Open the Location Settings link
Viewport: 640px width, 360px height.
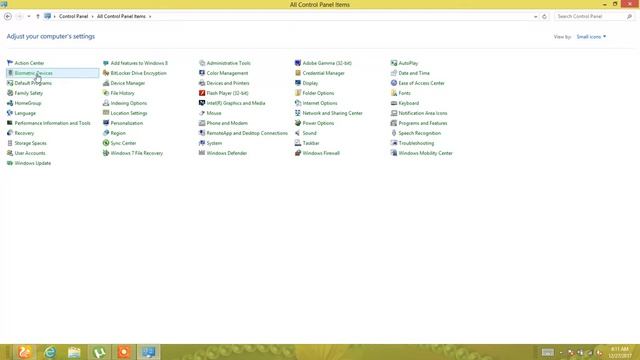pos(129,113)
